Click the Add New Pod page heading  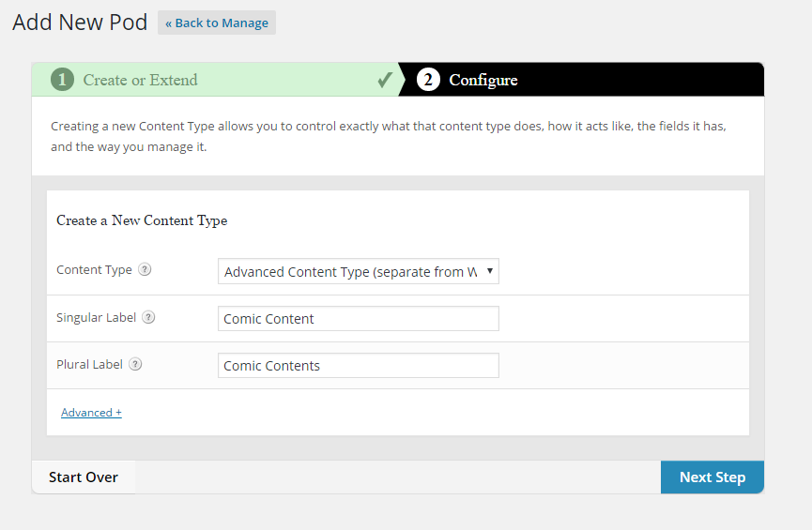(80, 23)
